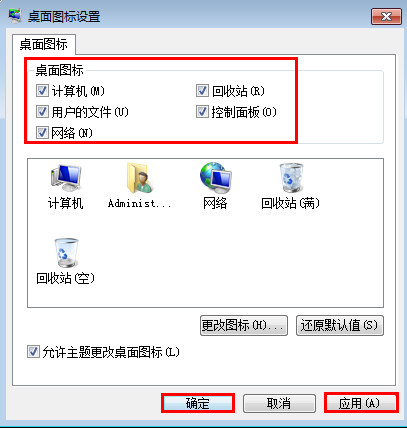The width and height of the screenshot is (407, 428).
Task: Close the 桌面图标设置 dialog window
Action: coord(386,16)
